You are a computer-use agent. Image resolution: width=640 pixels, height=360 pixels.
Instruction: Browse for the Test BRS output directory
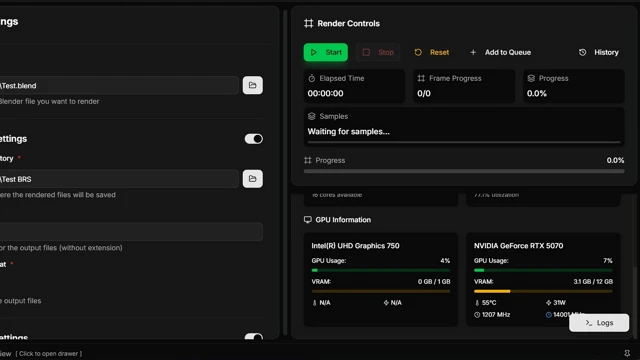coord(253,179)
